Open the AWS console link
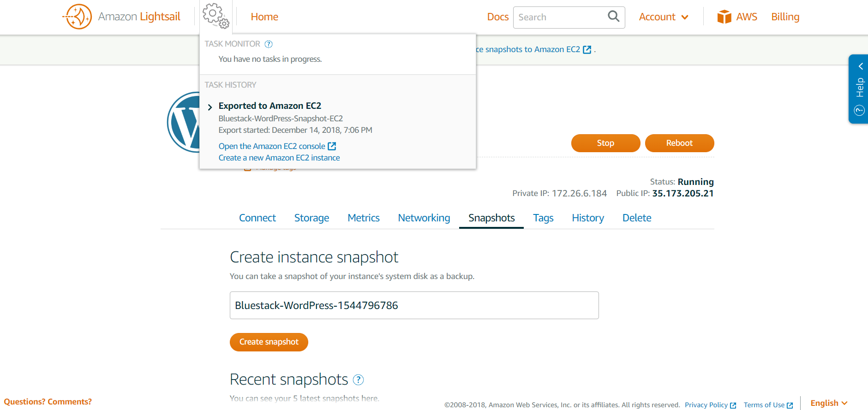The width and height of the screenshot is (868, 410). [x=747, y=17]
